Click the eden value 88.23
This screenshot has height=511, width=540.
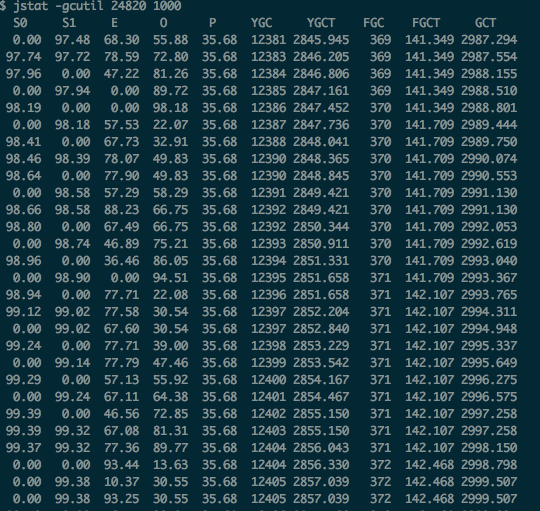122,210
